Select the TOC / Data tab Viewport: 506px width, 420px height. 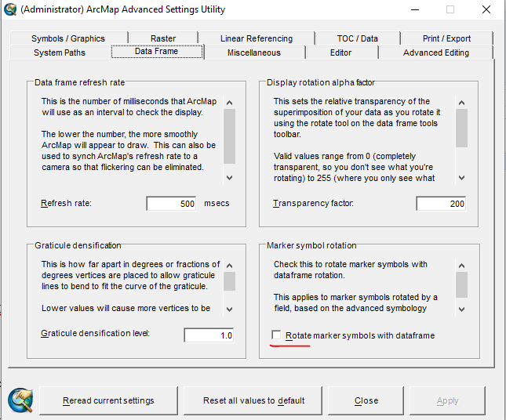(x=357, y=38)
